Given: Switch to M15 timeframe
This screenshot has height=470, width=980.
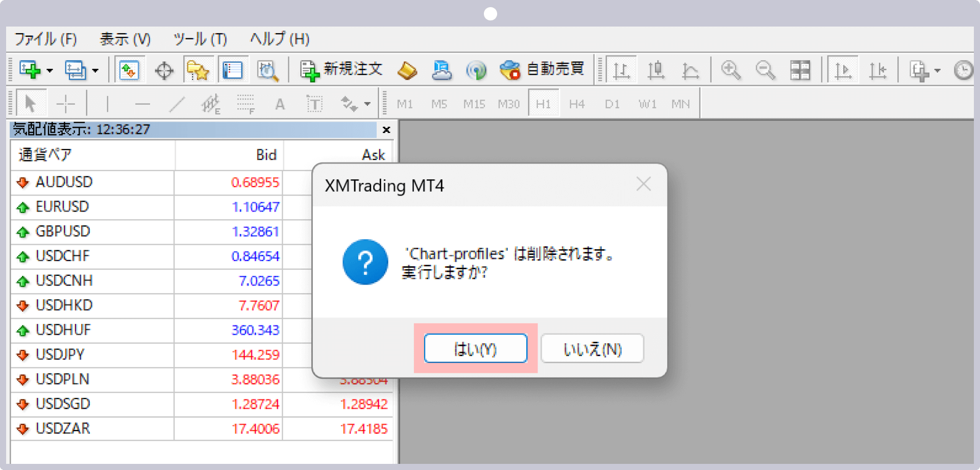Looking at the screenshot, I should (x=474, y=104).
